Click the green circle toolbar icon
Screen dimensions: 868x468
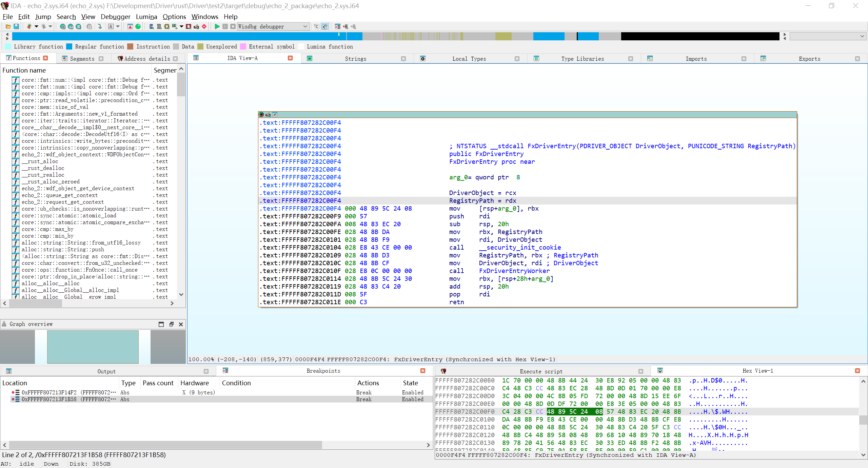click(x=138, y=26)
